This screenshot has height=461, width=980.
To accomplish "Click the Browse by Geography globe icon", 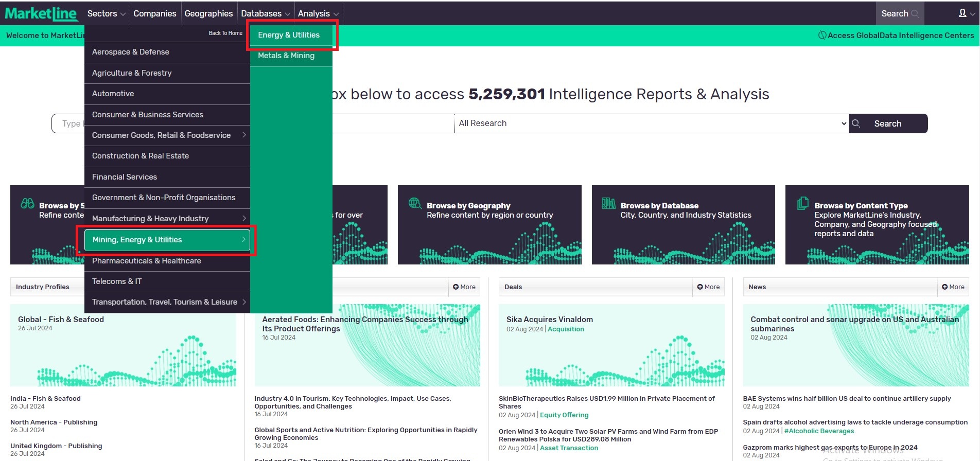I will coord(415,203).
